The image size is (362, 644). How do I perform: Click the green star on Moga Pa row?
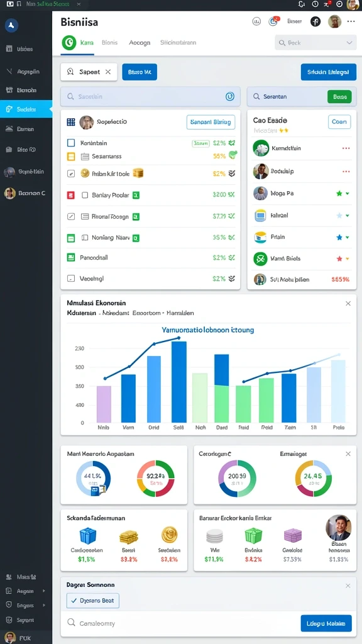(x=339, y=194)
